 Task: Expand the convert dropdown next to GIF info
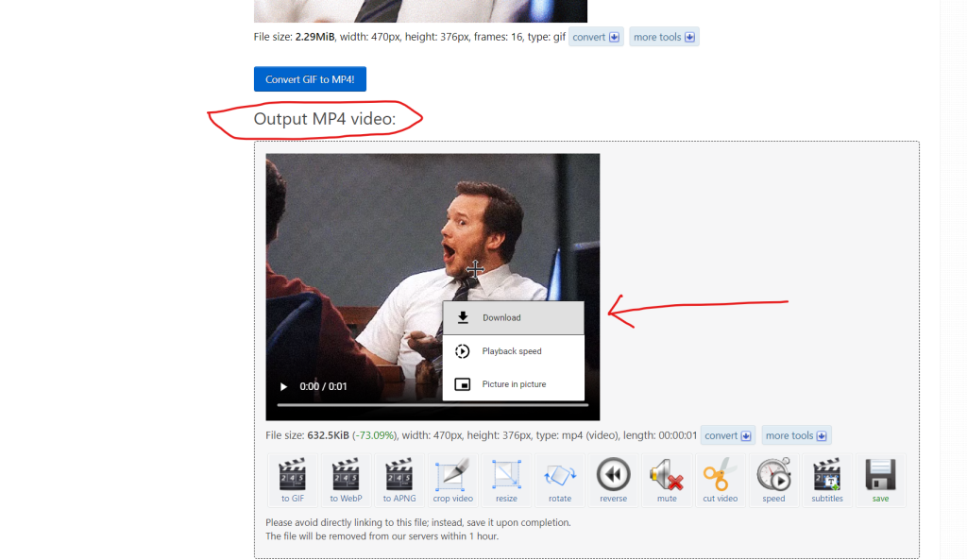tap(595, 38)
